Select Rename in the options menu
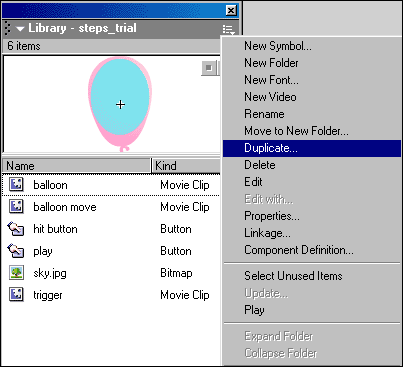This screenshot has width=403, height=367. (x=264, y=114)
